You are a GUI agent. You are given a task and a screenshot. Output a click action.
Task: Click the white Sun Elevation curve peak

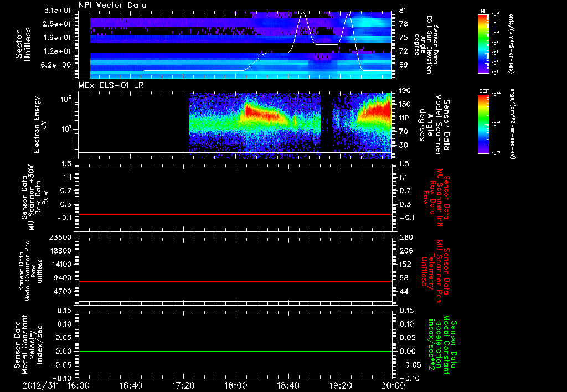pyautogui.click(x=303, y=13)
